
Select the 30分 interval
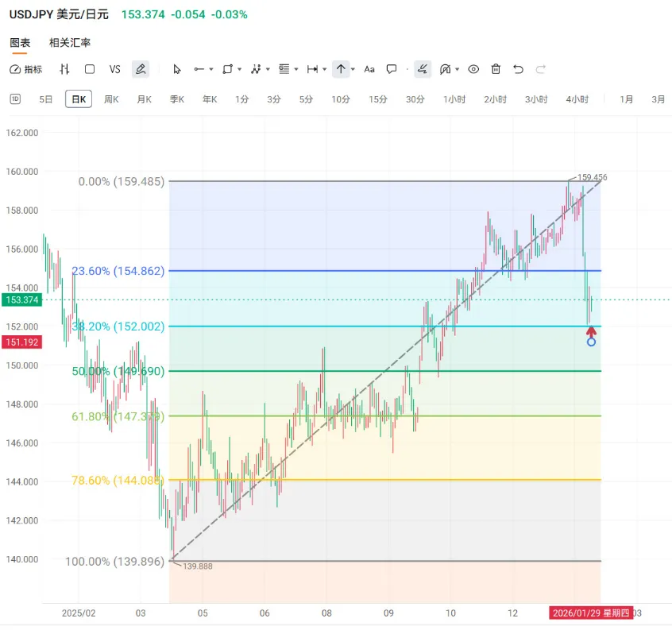click(x=415, y=99)
